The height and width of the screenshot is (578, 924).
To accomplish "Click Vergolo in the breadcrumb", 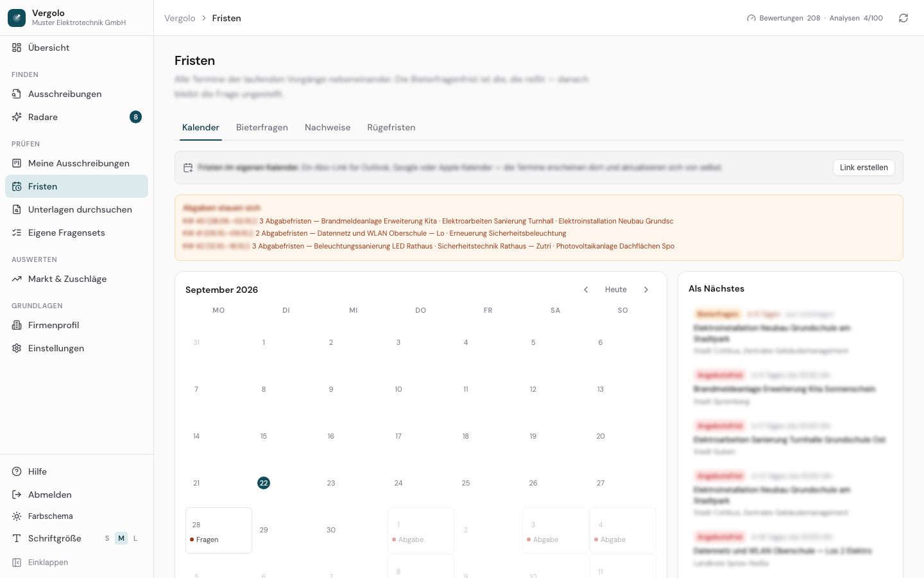I will (x=180, y=18).
